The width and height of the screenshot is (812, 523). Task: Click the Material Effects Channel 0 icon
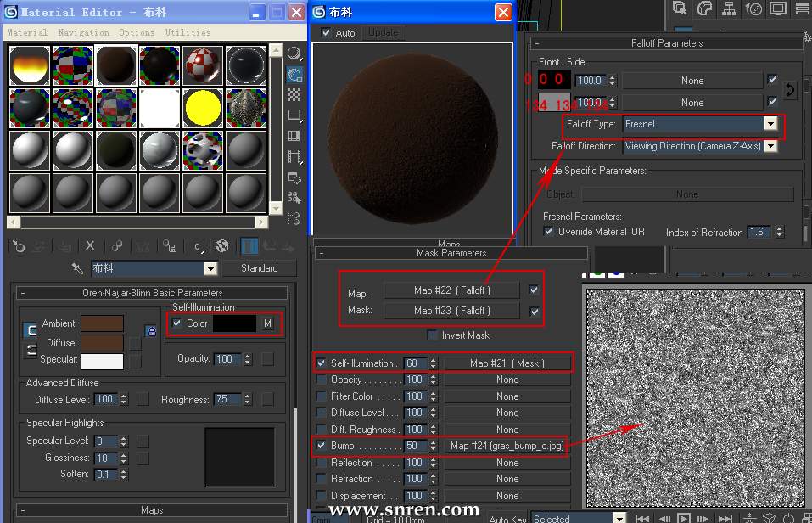[x=198, y=247]
